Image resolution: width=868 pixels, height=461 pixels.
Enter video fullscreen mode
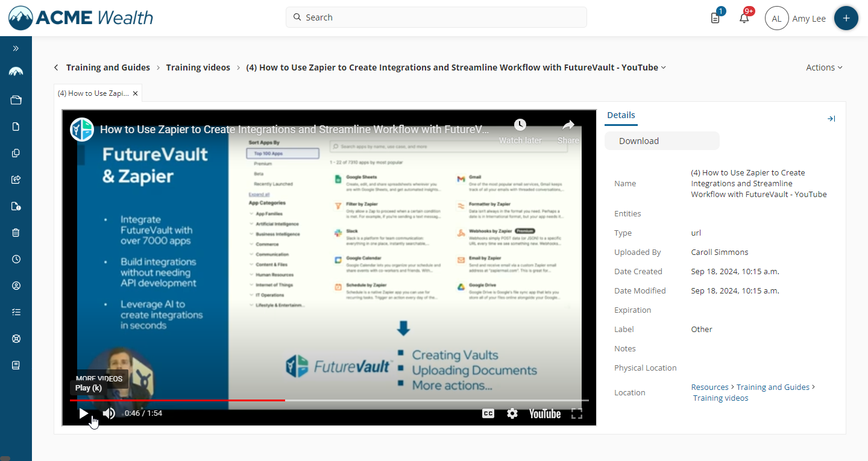click(577, 413)
